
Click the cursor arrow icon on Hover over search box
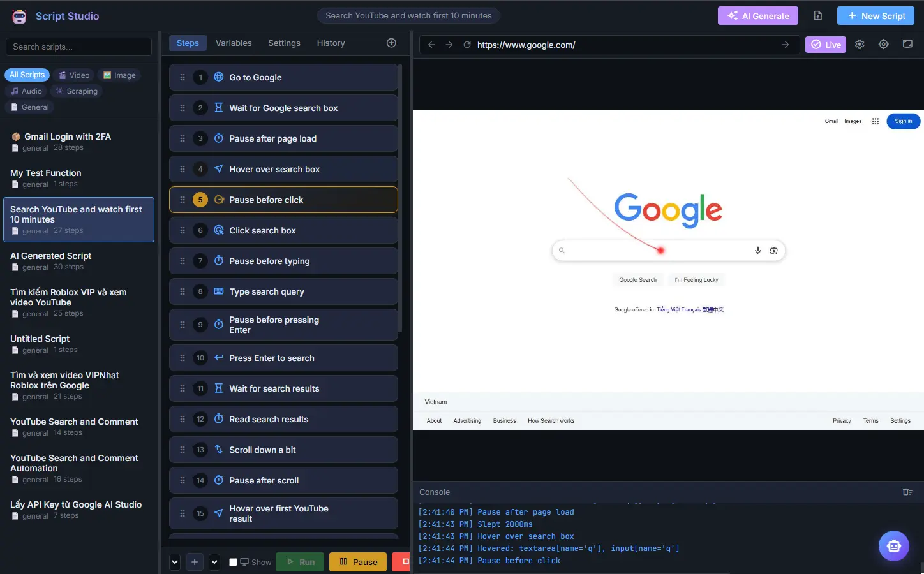click(218, 169)
